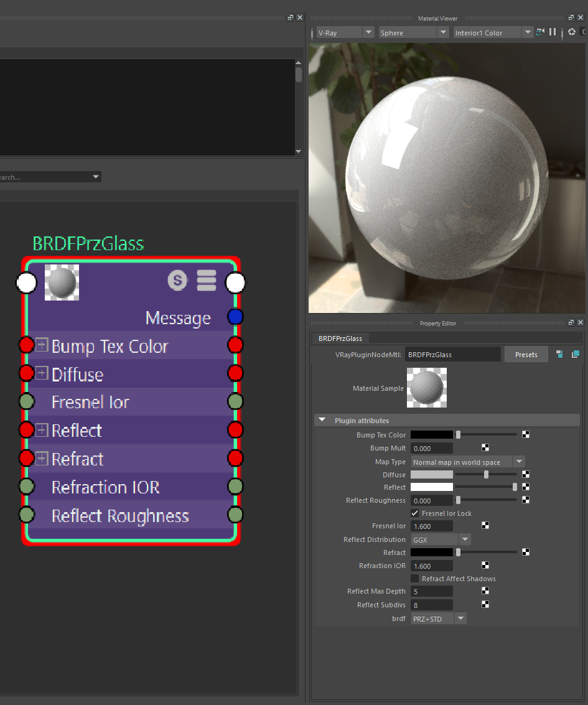Select the BRDFPrzGlass tab in Property Editor
588x705 pixels.
(x=340, y=338)
